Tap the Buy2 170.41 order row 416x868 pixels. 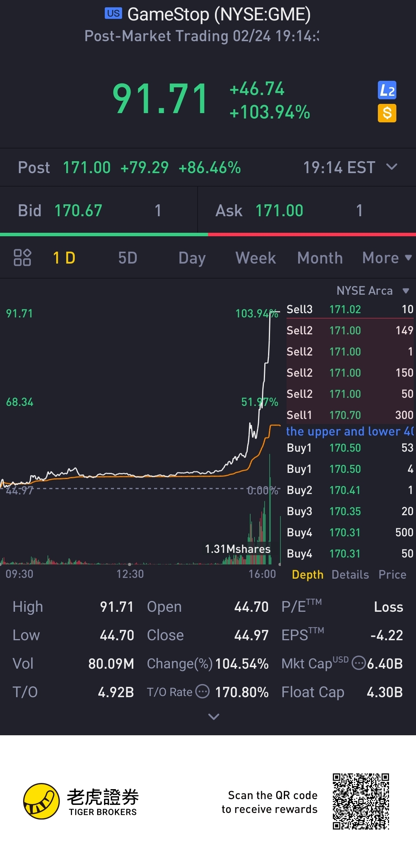pyautogui.click(x=350, y=490)
